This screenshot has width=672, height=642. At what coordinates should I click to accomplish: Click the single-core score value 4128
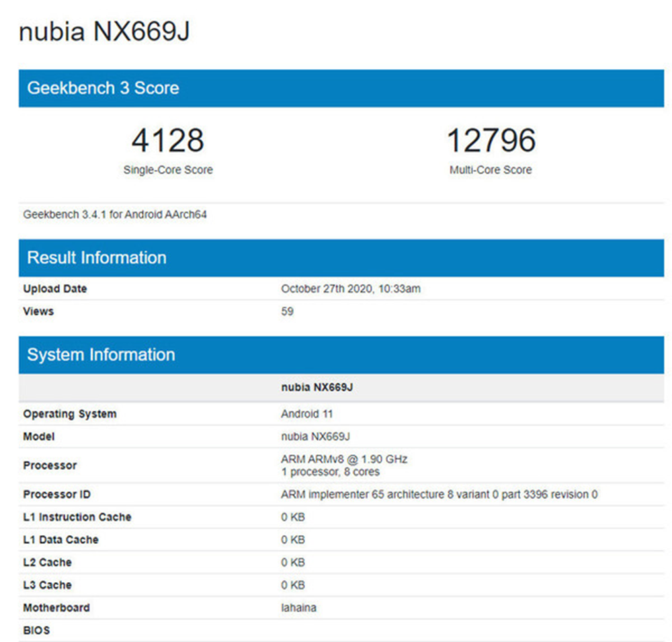(x=167, y=141)
